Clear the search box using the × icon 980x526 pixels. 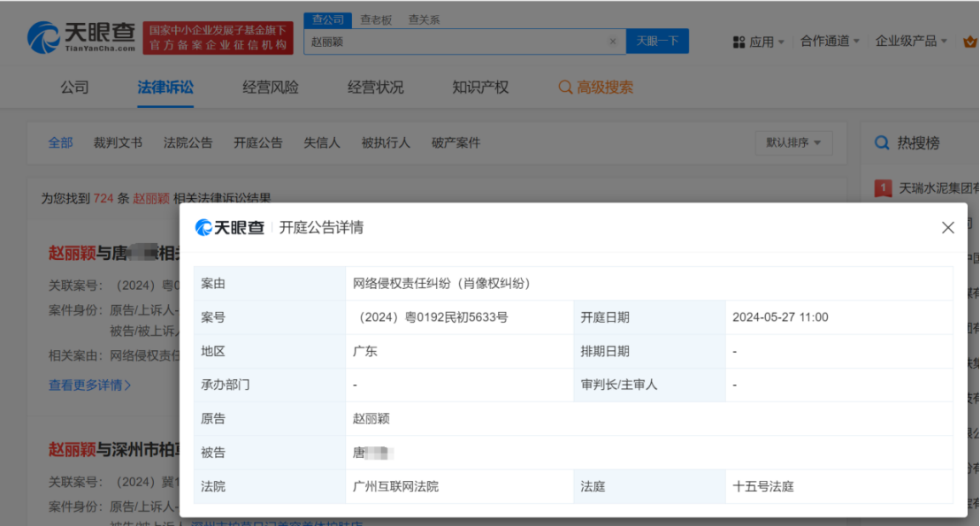point(613,41)
